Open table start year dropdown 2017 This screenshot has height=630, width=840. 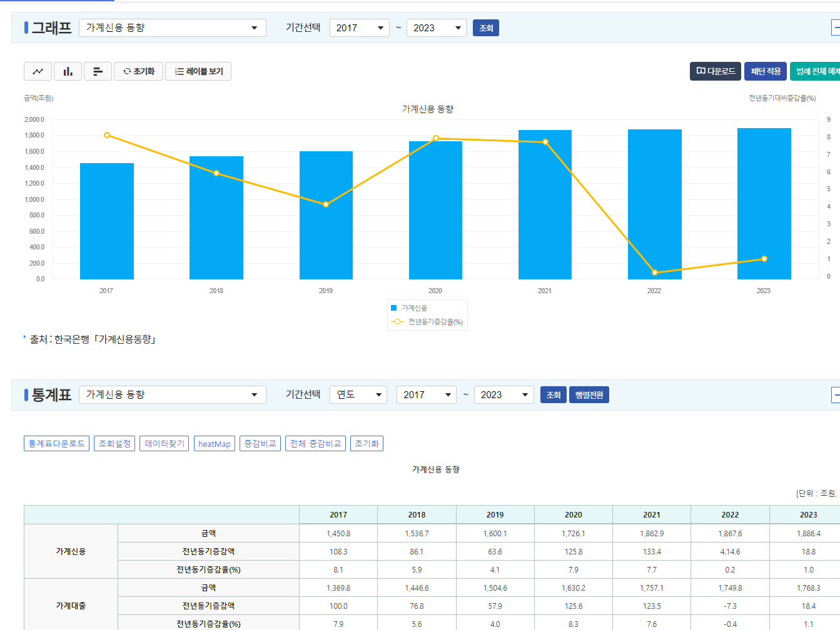click(427, 394)
